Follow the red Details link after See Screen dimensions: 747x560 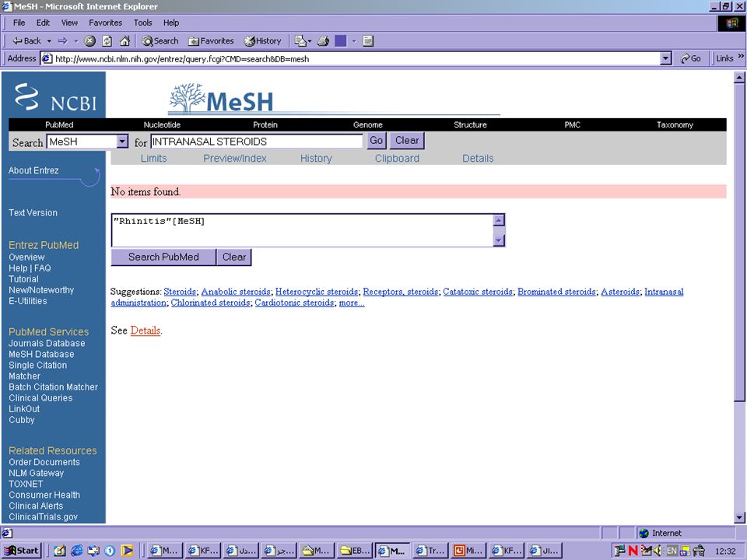[146, 331]
